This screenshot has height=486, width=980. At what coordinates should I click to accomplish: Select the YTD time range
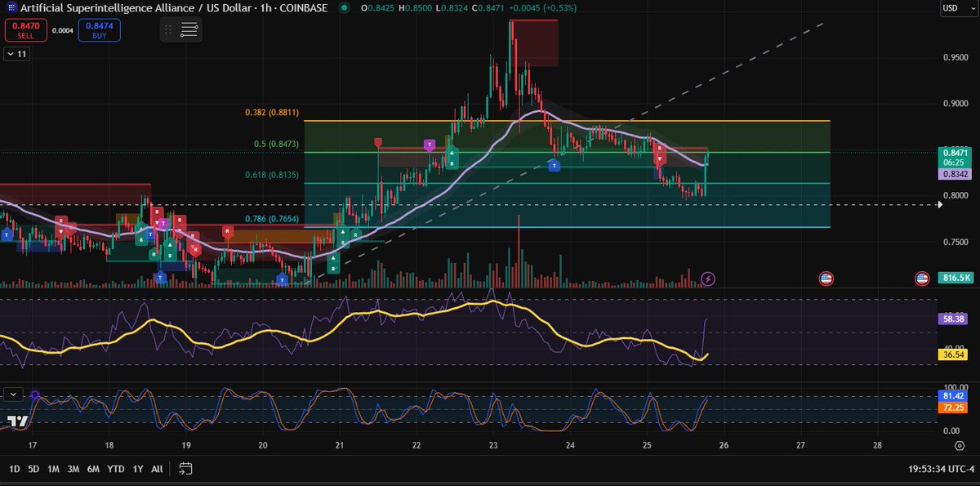(x=116, y=469)
